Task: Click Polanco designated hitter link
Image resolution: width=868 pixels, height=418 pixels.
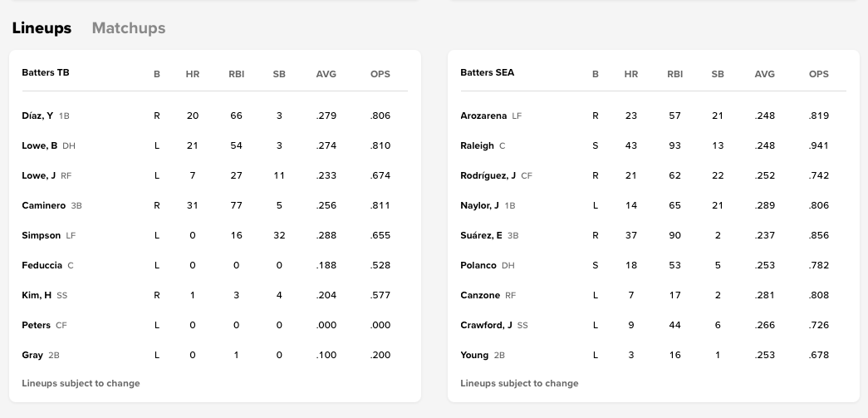Action: point(478,265)
